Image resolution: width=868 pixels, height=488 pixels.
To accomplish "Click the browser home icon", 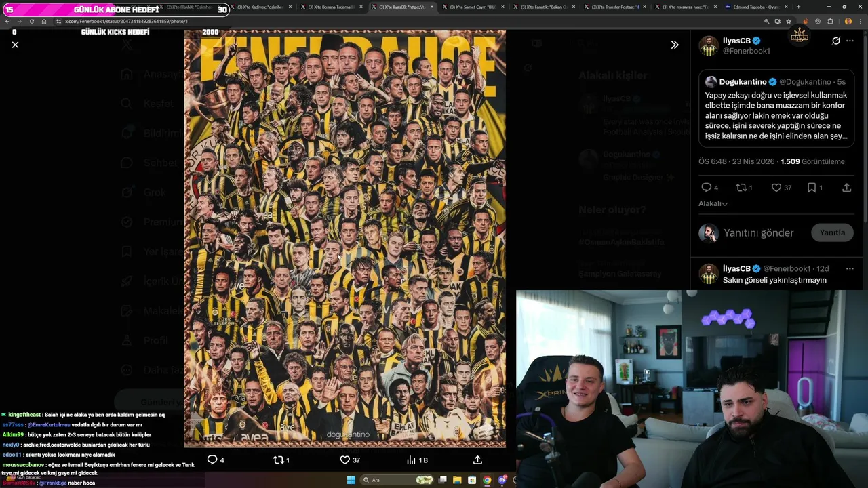I will point(44,21).
